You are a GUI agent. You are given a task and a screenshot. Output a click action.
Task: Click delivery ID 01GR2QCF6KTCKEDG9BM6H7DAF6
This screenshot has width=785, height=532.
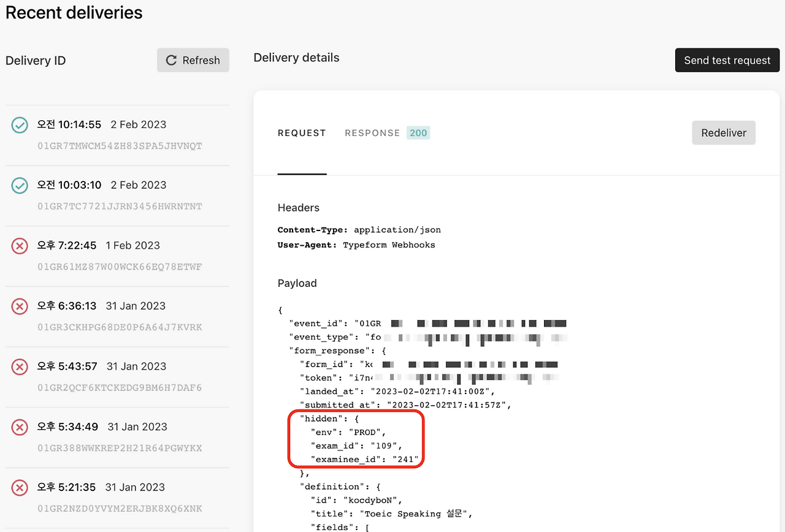coord(120,388)
